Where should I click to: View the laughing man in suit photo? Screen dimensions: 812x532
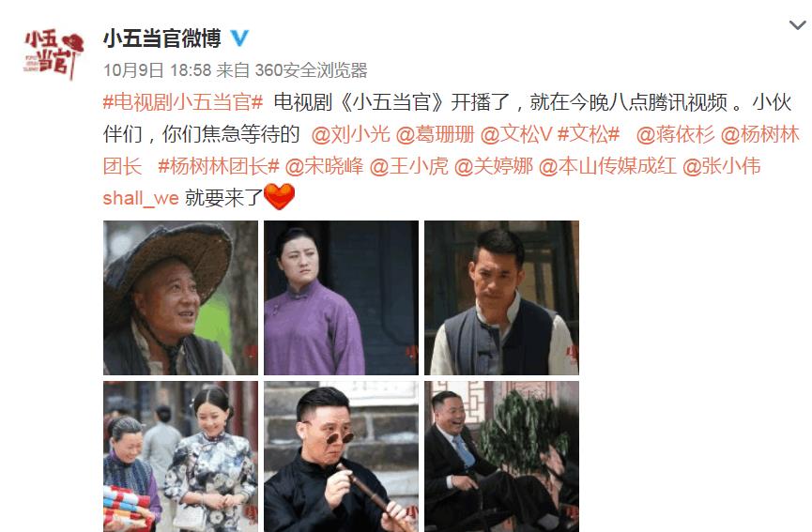(x=502, y=456)
